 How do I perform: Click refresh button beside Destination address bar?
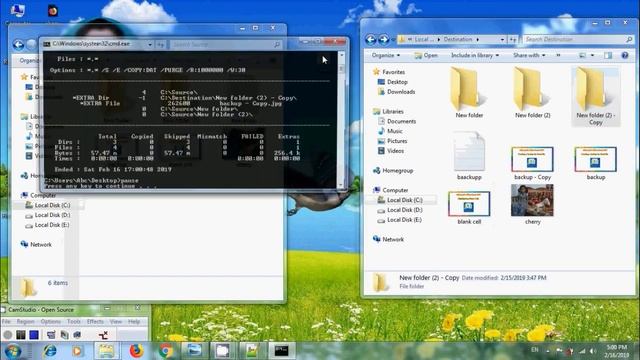pyautogui.click(x=513, y=39)
